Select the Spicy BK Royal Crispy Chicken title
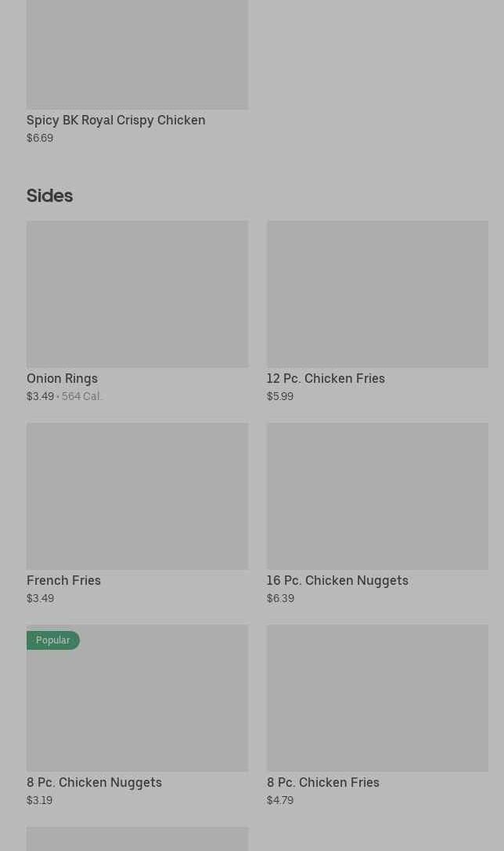Screen dimensions: 504x851 116,121
